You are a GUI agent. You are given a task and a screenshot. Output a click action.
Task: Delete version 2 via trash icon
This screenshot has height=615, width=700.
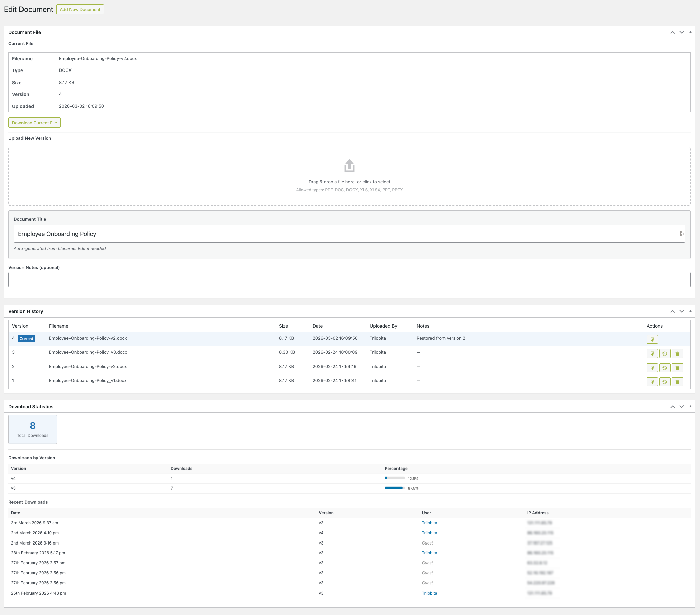point(677,368)
